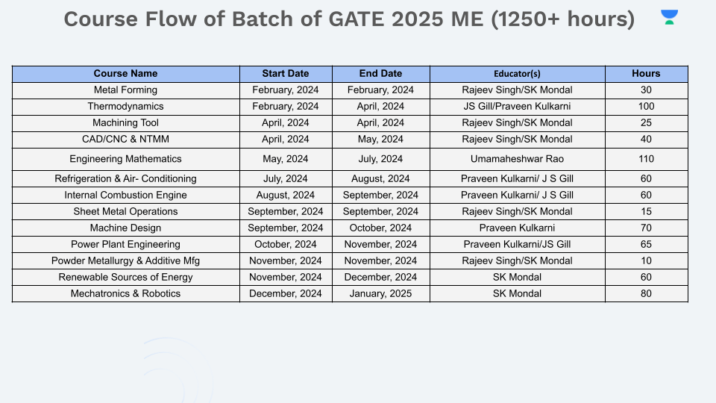
Task: Click the slide title about GATE 2025
Action: (x=349, y=19)
